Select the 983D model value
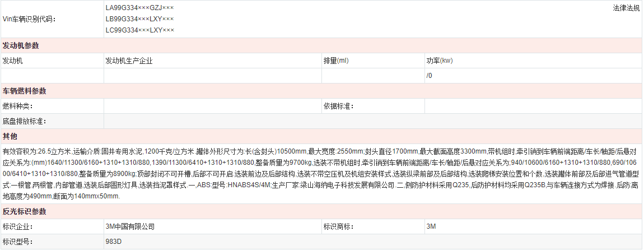This screenshot has height=250, width=644. pos(114,242)
